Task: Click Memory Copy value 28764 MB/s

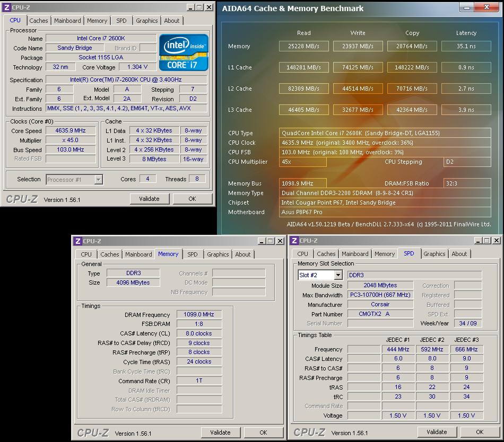Action: [412, 46]
